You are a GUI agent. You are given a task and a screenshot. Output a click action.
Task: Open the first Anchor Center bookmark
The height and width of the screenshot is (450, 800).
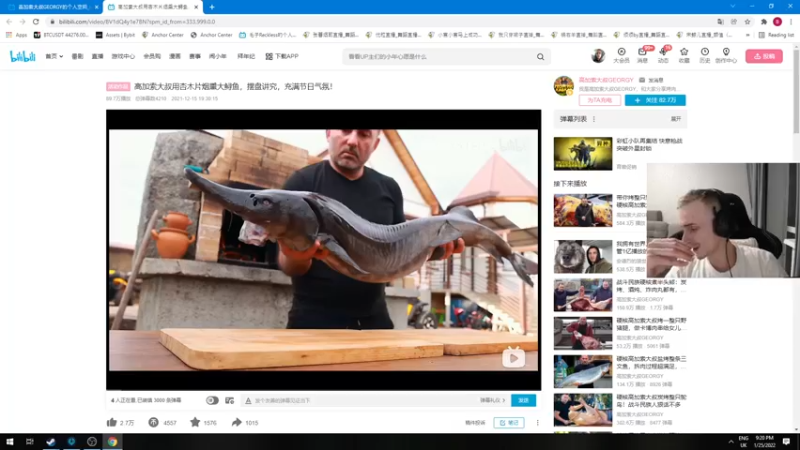click(163, 35)
